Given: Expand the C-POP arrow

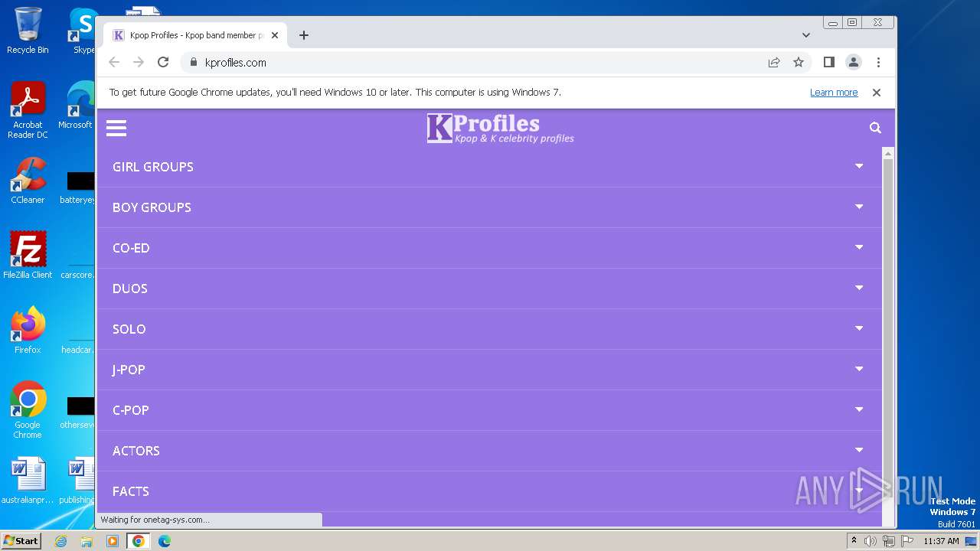Looking at the screenshot, I should pos(859,409).
